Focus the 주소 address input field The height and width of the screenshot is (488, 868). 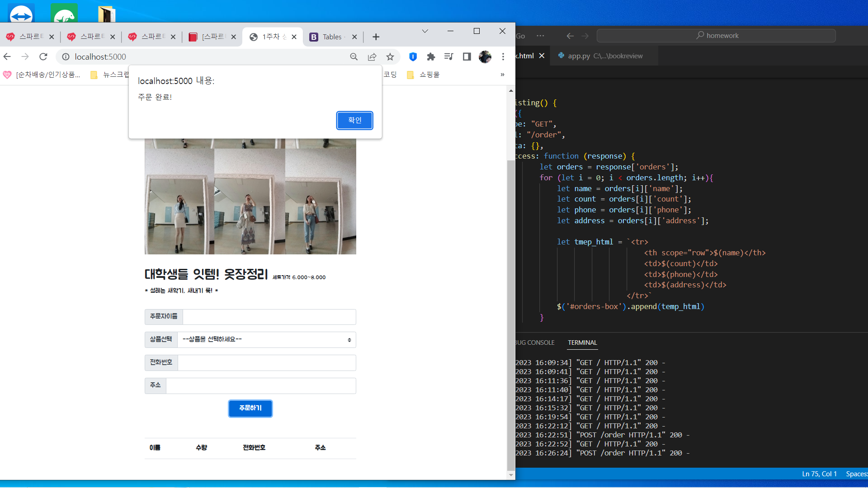point(261,386)
